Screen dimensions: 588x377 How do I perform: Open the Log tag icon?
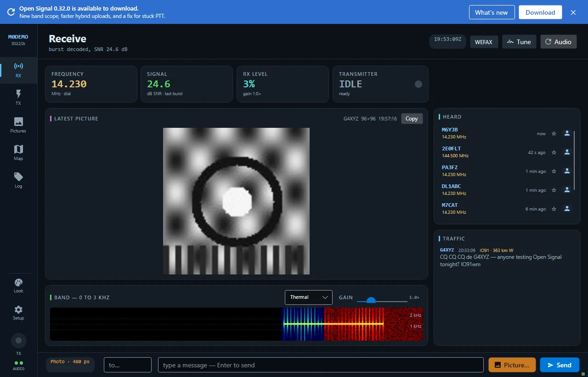click(x=18, y=180)
